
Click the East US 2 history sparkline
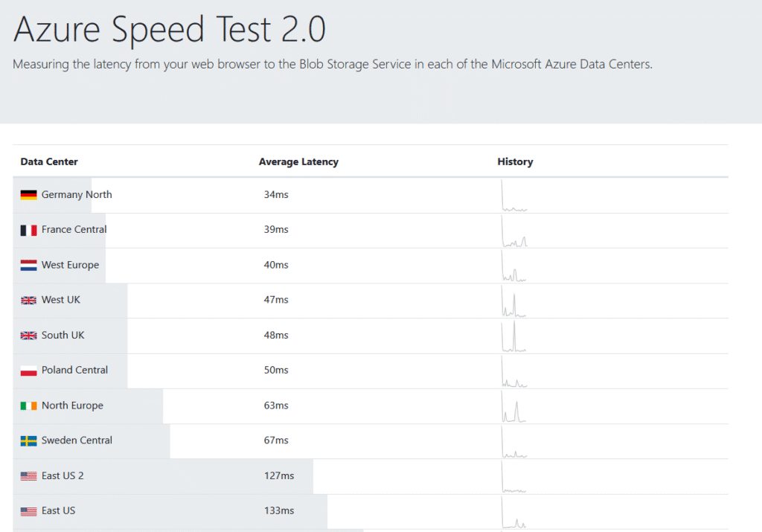click(514, 477)
